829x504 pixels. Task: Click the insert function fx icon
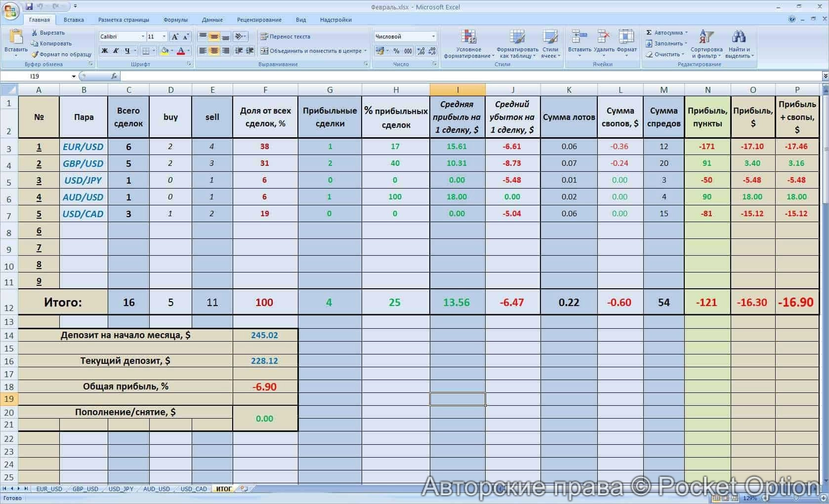[x=114, y=76]
